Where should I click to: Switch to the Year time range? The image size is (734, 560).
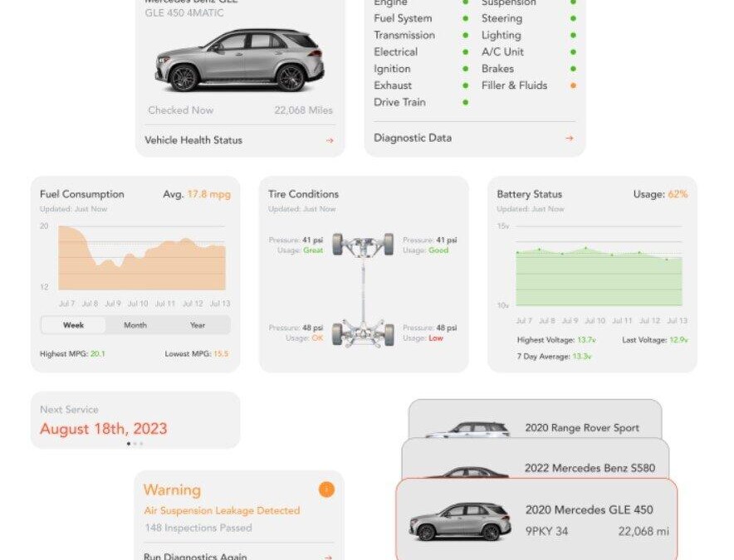pos(198,325)
